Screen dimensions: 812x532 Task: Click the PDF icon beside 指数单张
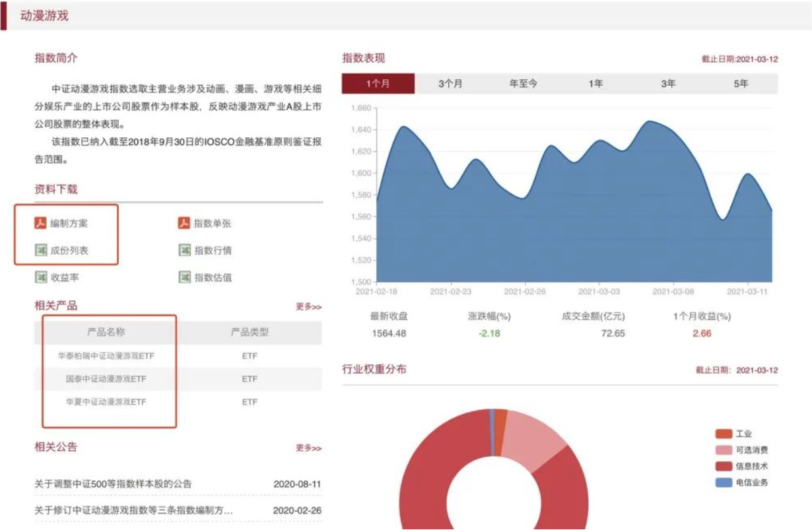(184, 223)
